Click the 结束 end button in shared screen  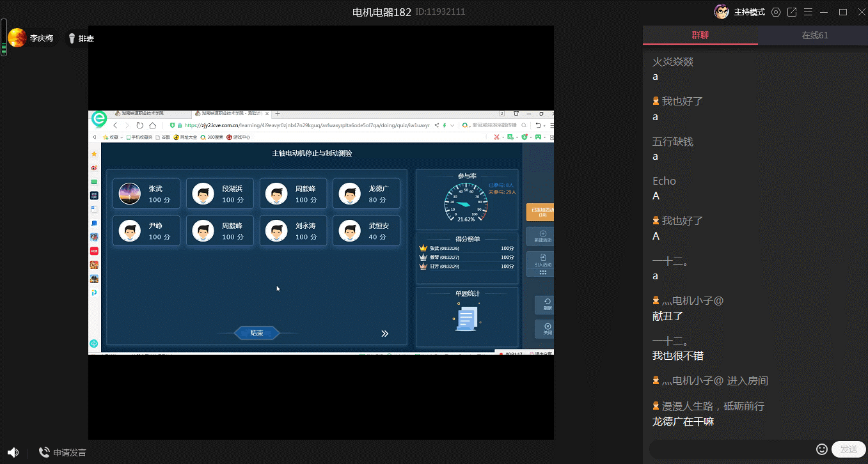pos(256,333)
